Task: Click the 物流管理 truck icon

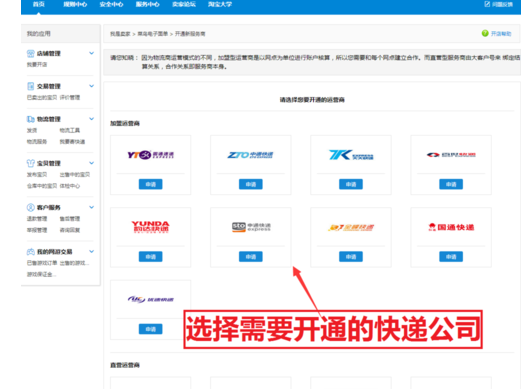Action: point(30,119)
